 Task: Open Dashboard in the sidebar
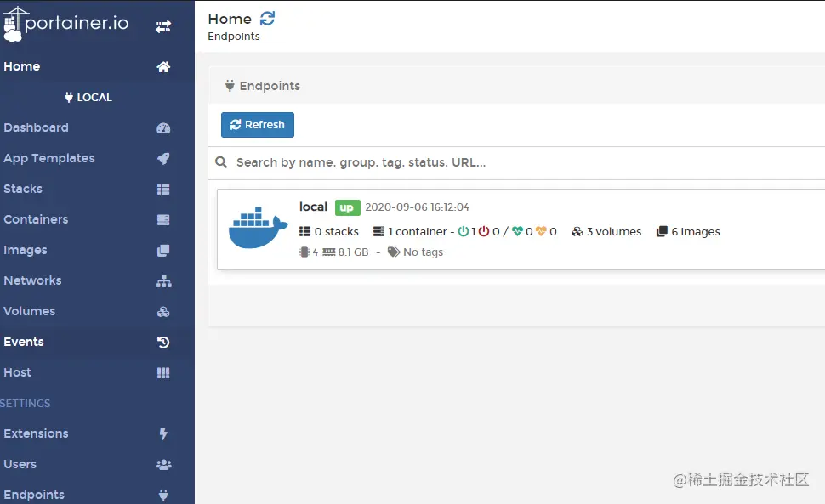tap(36, 127)
